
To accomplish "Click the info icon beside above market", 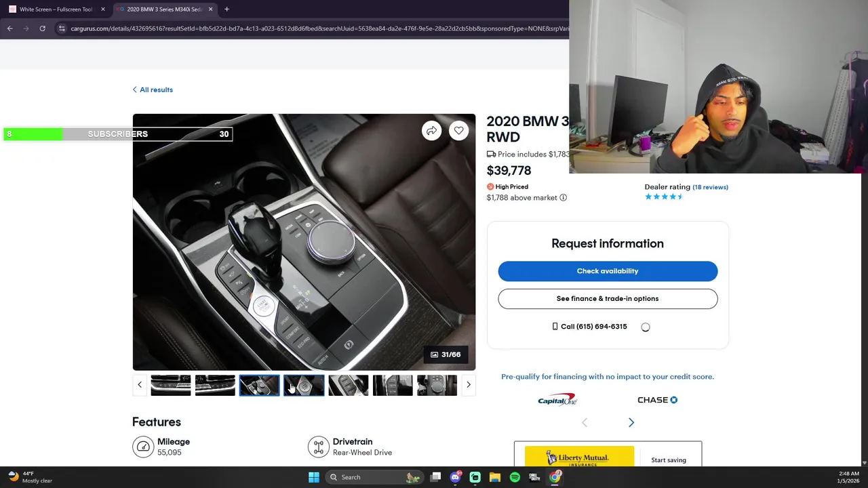I will pyautogui.click(x=563, y=198).
